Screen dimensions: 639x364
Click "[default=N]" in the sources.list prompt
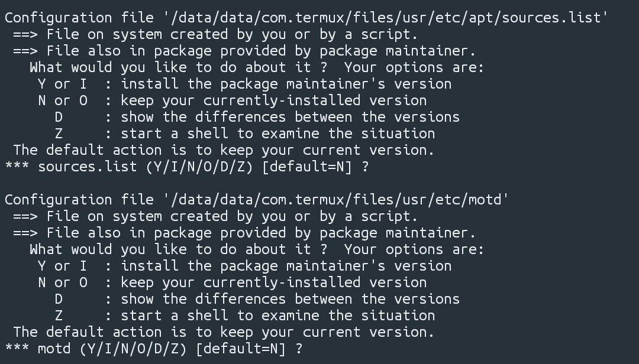click(306, 167)
